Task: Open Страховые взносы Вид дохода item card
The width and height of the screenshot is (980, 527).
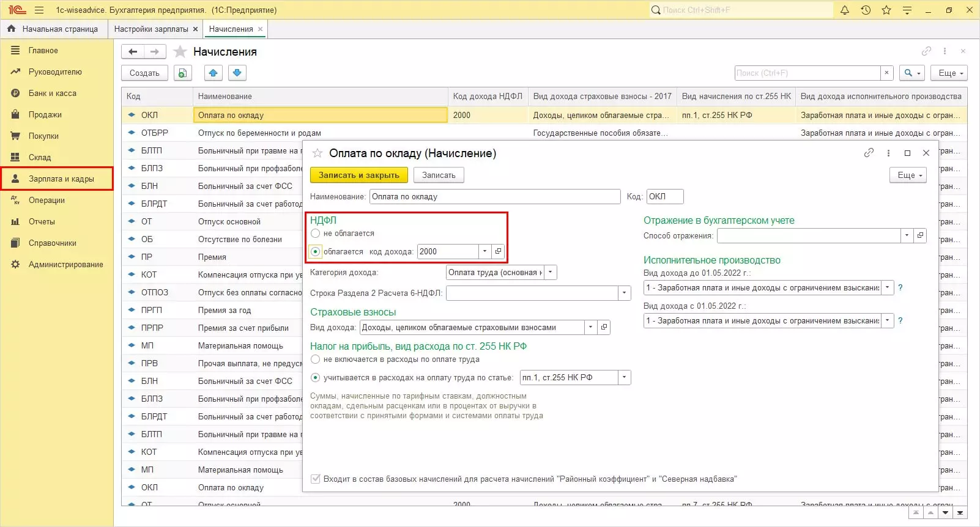Action: click(604, 328)
